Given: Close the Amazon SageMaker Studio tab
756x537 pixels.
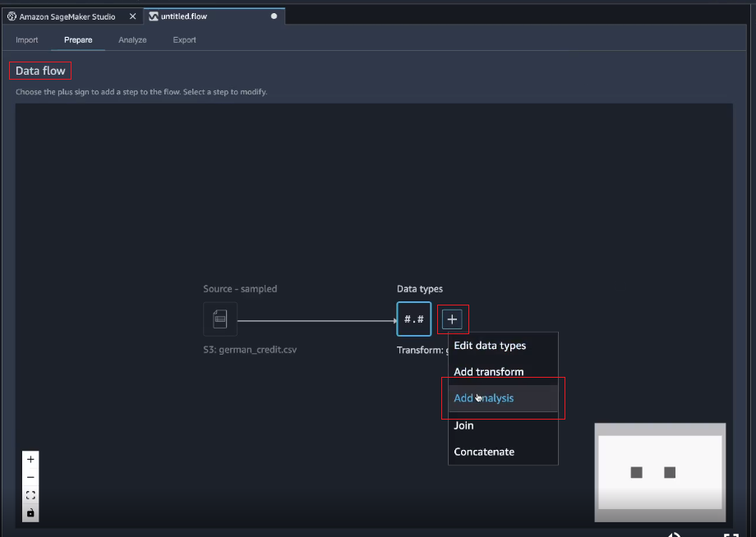Looking at the screenshot, I should tap(133, 16).
